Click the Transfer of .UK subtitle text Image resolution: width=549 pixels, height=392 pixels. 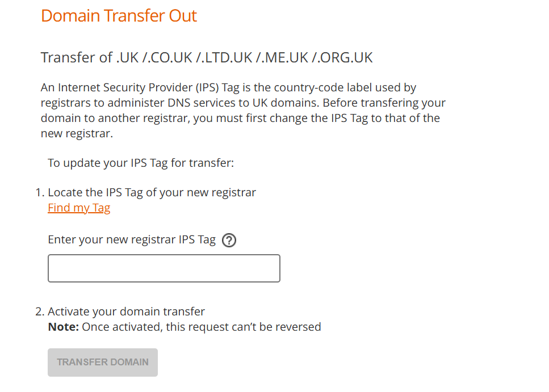[207, 57]
